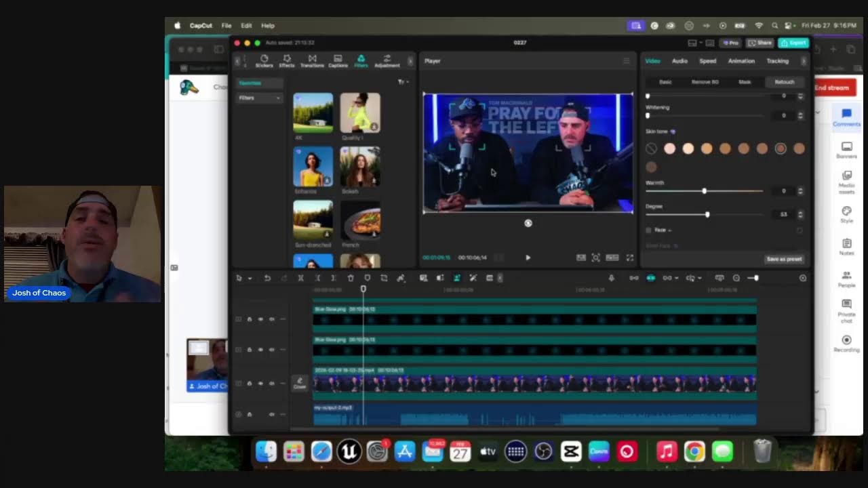Select the Remove BG sub-tab
Viewport: 868px width, 488px height.
click(x=705, y=82)
